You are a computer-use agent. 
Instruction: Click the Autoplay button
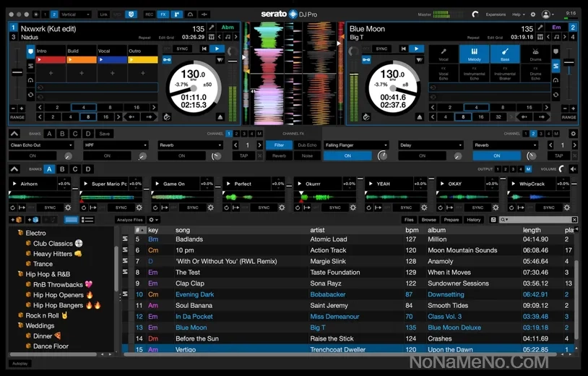(x=20, y=363)
